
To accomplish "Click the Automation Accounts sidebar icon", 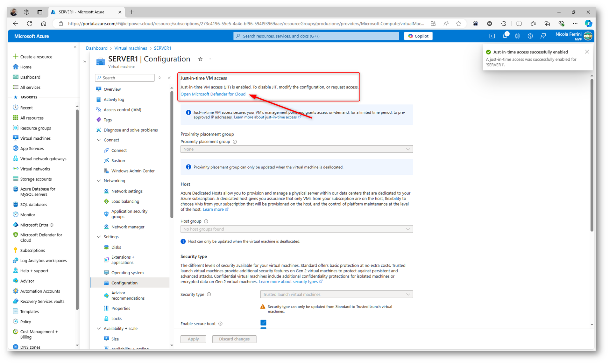I will pos(16,291).
